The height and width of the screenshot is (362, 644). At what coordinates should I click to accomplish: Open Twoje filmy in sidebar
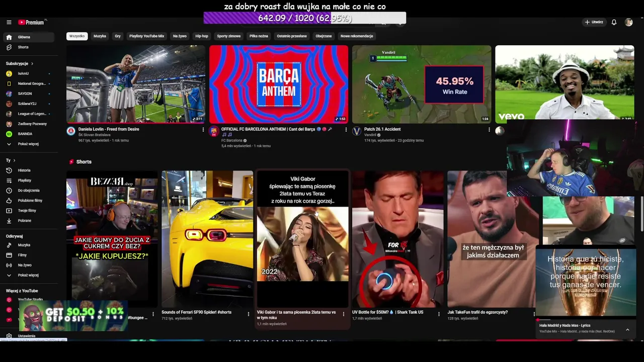pos(29,211)
